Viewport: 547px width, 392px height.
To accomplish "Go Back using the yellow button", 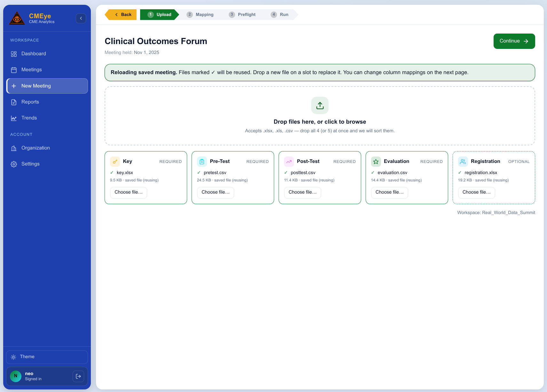I will (x=121, y=15).
